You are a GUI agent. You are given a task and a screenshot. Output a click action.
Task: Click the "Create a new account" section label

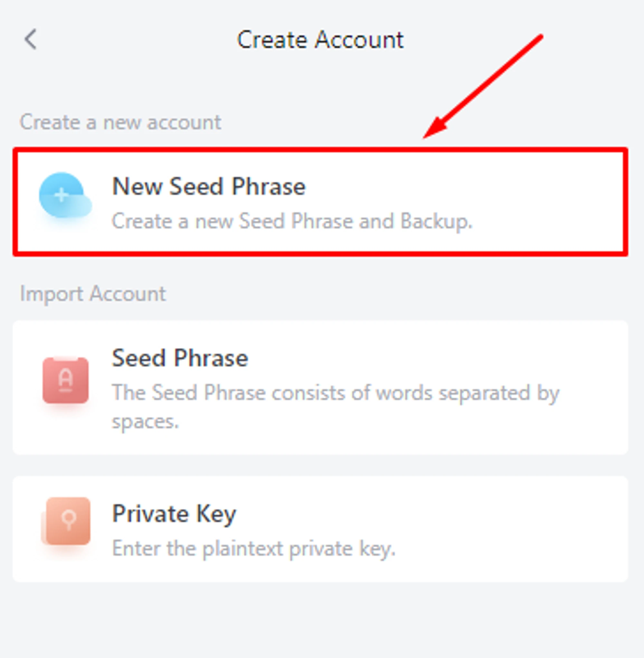tap(120, 122)
